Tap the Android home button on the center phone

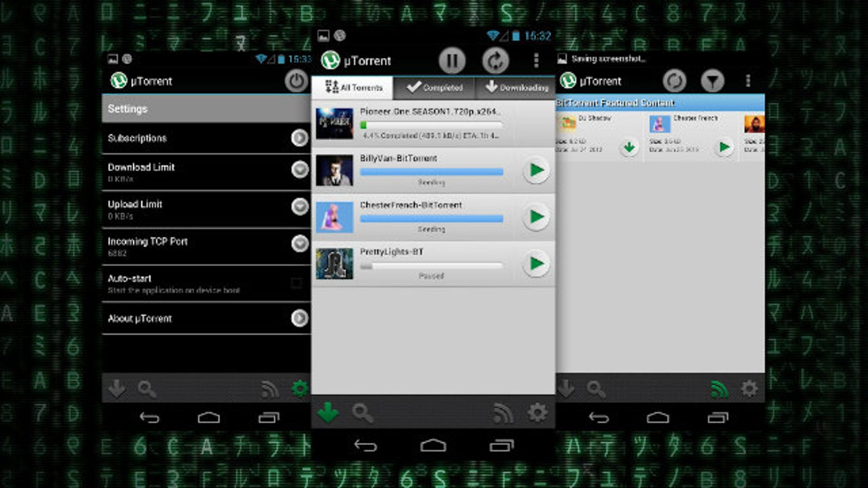[x=433, y=446]
